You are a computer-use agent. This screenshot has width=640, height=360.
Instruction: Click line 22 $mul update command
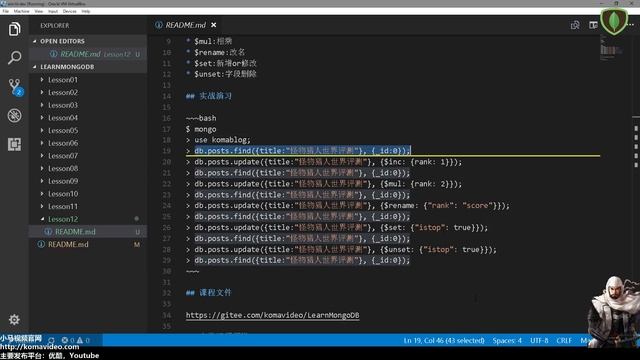[x=328, y=184]
